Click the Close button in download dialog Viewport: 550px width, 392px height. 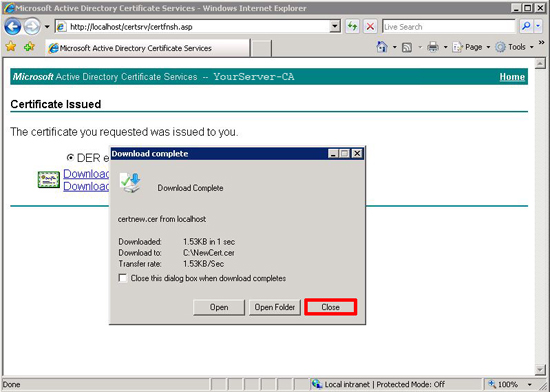[331, 307]
